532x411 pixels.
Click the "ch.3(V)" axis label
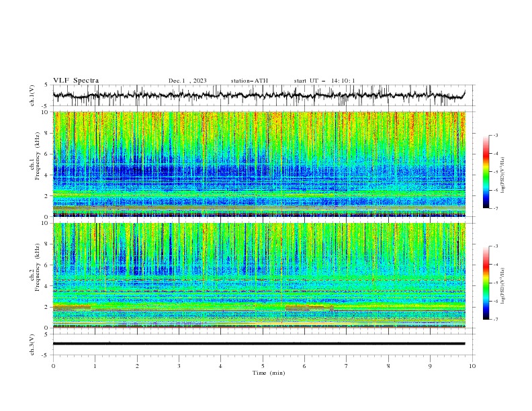(x=32, y=345)
